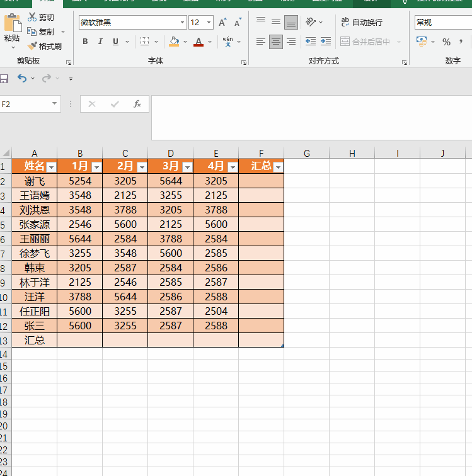Click the Percent Style icon
472x476 pixels.
[x=446, y=42]
